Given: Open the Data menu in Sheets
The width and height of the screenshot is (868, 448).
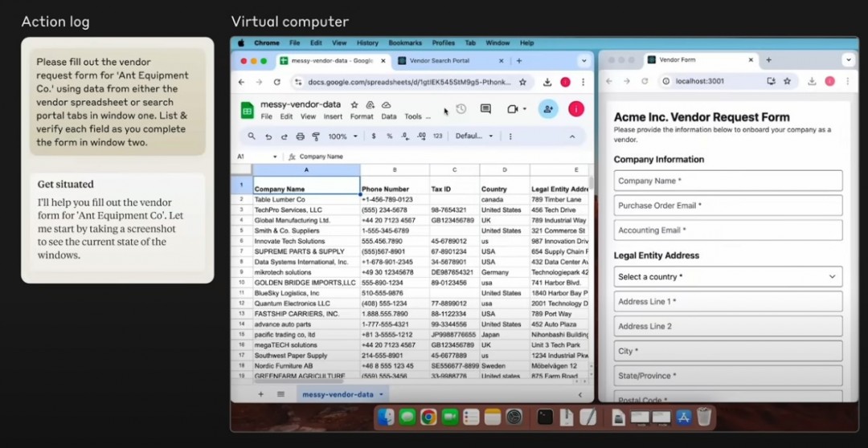Looking at the screenshot, I should (389, 116).
